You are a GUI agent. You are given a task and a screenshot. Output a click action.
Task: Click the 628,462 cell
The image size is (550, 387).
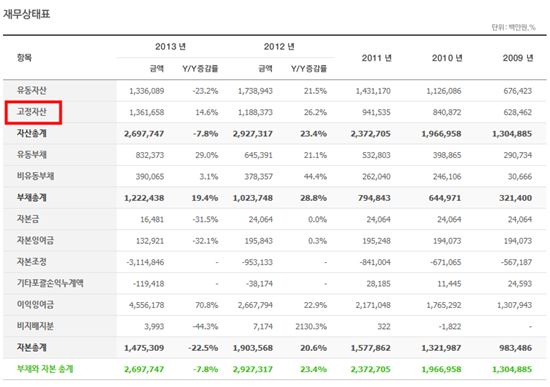pos(518,113)
